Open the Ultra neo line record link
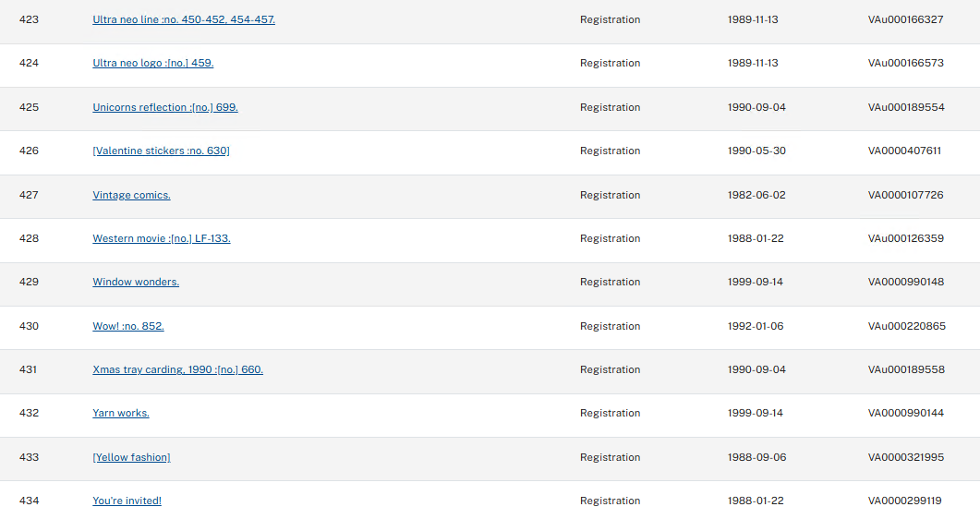This screenshot has height=519, width=980. [184, 19]
